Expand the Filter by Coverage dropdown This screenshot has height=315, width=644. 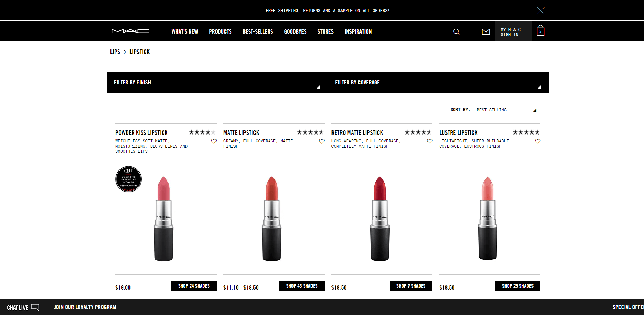(438, 82)
